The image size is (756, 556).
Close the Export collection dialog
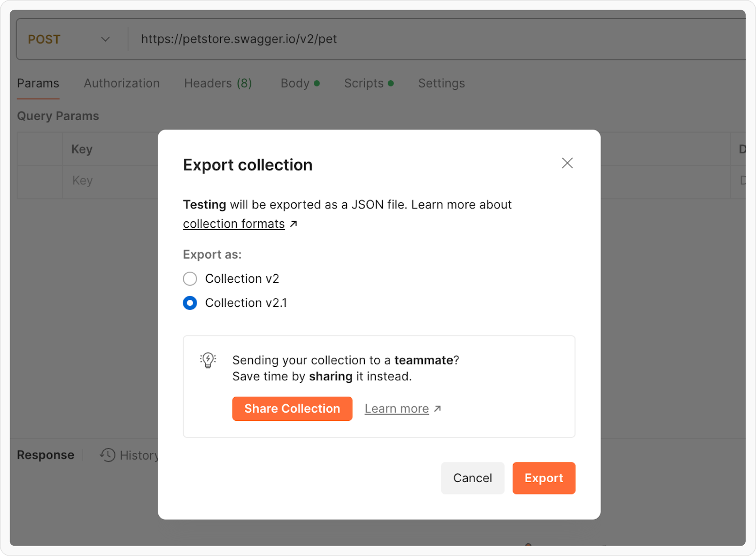pos(567,163)
